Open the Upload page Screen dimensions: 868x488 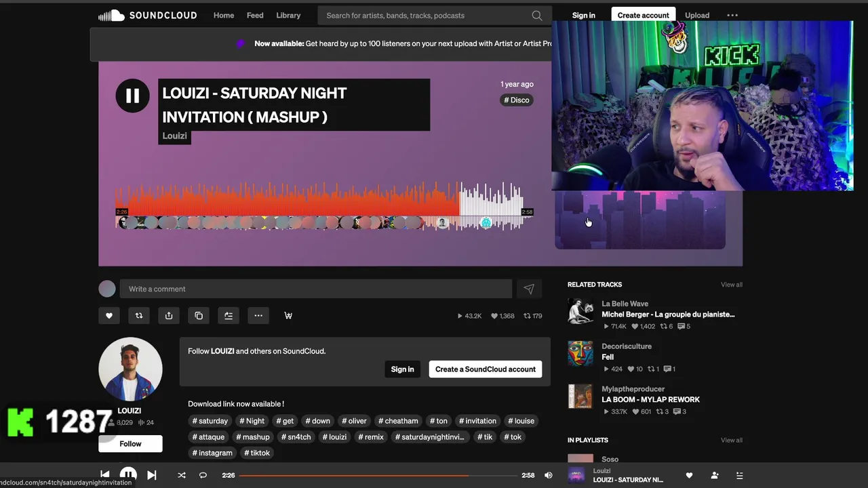pyautogui.click(x=697, y=15)
